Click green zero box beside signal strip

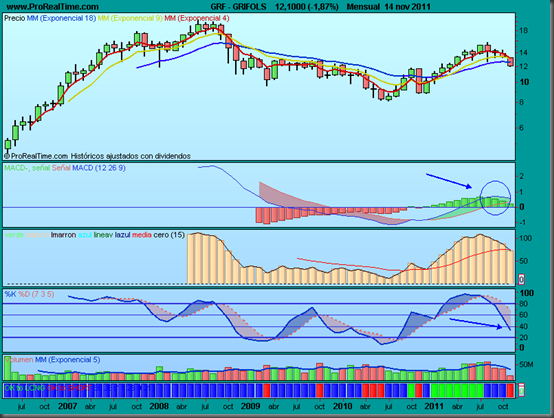tap(521, 391)
